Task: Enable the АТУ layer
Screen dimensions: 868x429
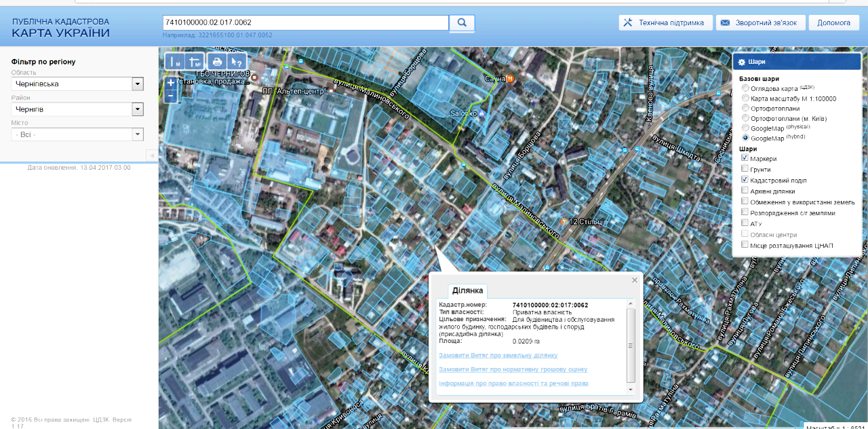Action: [x=745, y=223]
